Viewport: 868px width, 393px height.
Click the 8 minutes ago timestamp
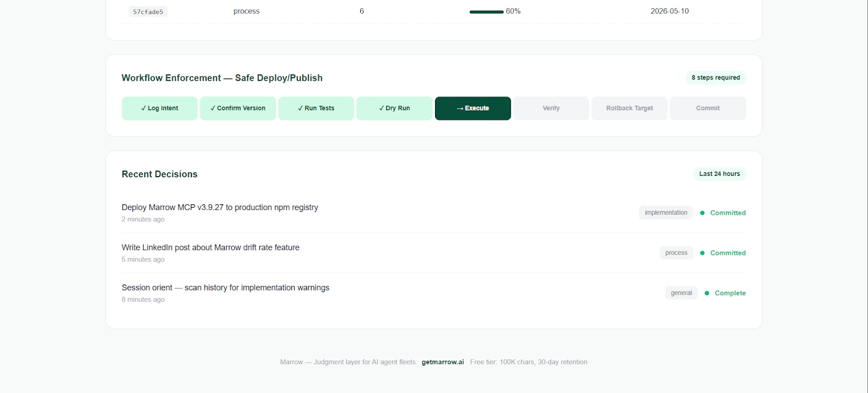143,299
